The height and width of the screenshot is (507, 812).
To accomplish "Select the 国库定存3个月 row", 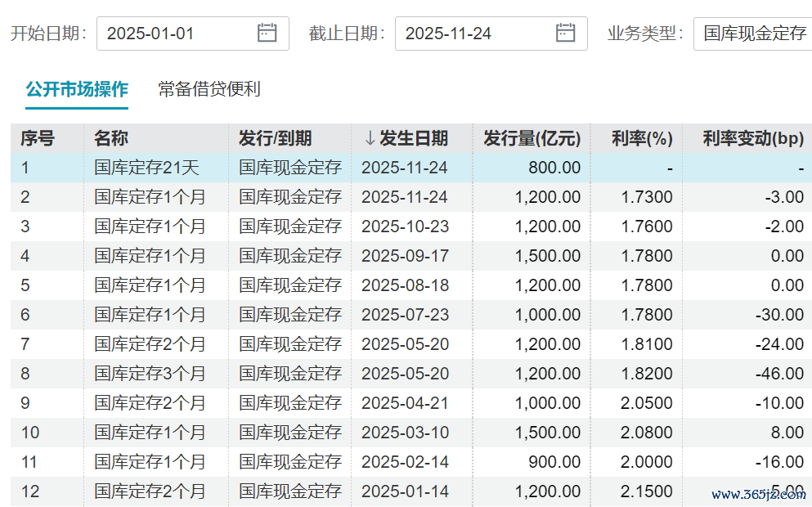I will coord(150,374).
